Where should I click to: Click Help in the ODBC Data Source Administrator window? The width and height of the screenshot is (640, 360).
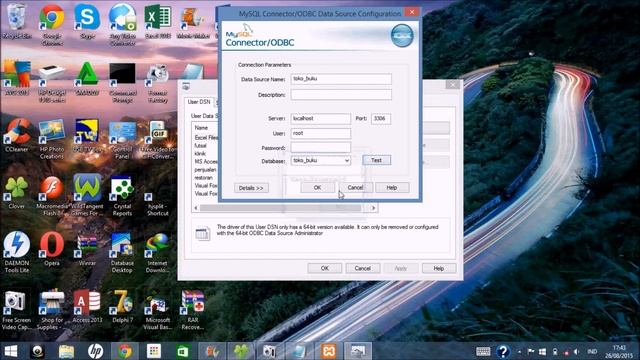[439, 268]
